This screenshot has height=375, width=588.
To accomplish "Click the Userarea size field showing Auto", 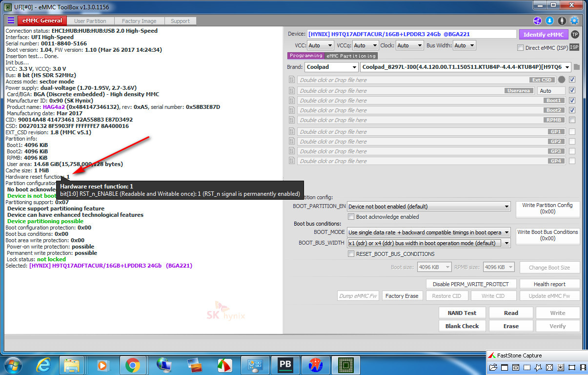I will 551,91.
